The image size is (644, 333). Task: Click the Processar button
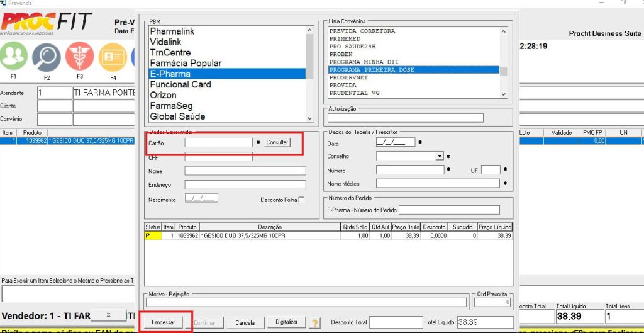tap(164, 323)
